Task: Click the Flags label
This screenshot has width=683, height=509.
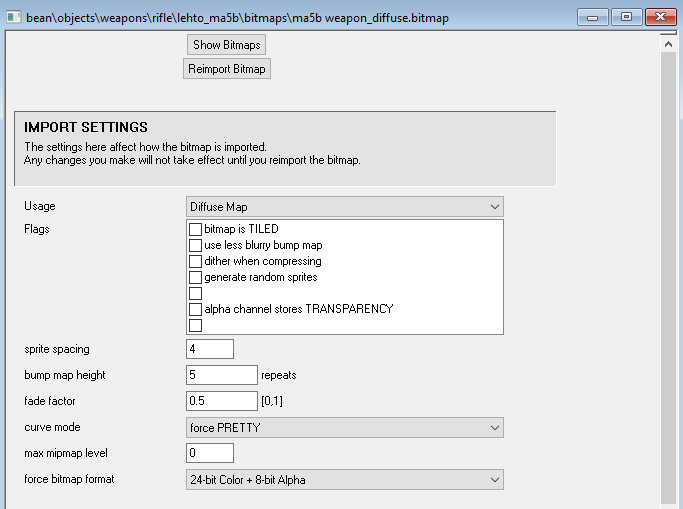Action: pos(37,229)
